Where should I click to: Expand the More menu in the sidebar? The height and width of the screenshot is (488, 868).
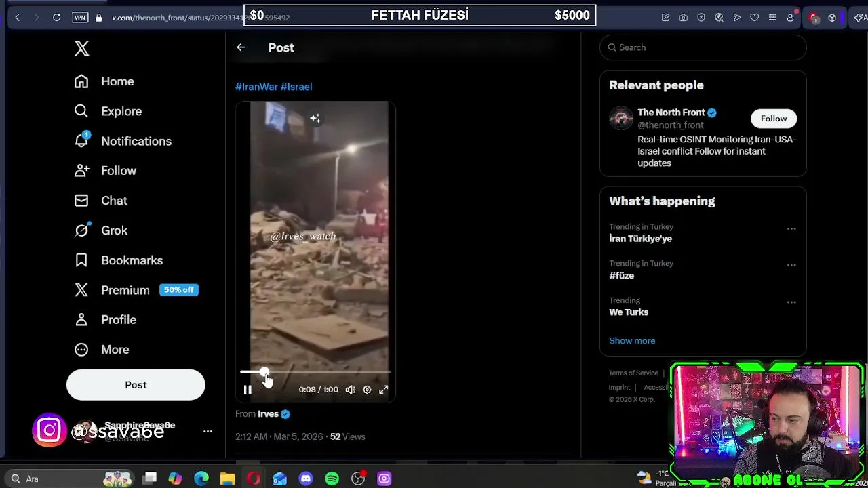(x=102, y=350)
